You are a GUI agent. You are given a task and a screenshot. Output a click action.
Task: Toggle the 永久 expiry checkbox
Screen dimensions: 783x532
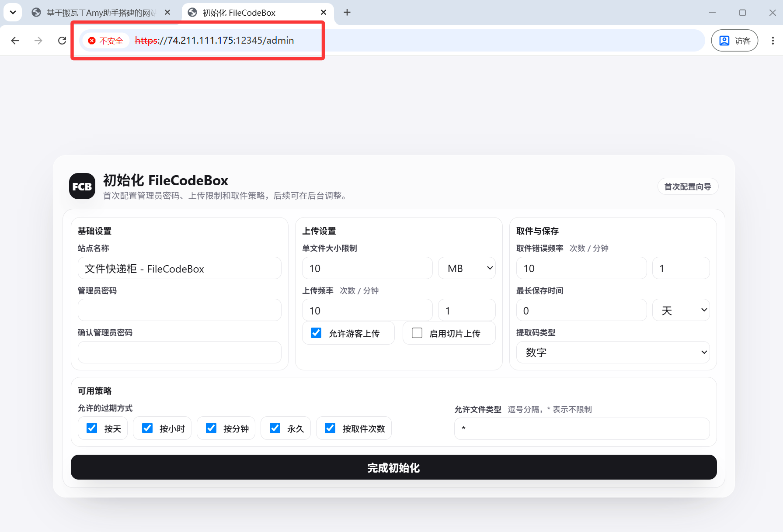pyautogui.click(x=275, y=428)
